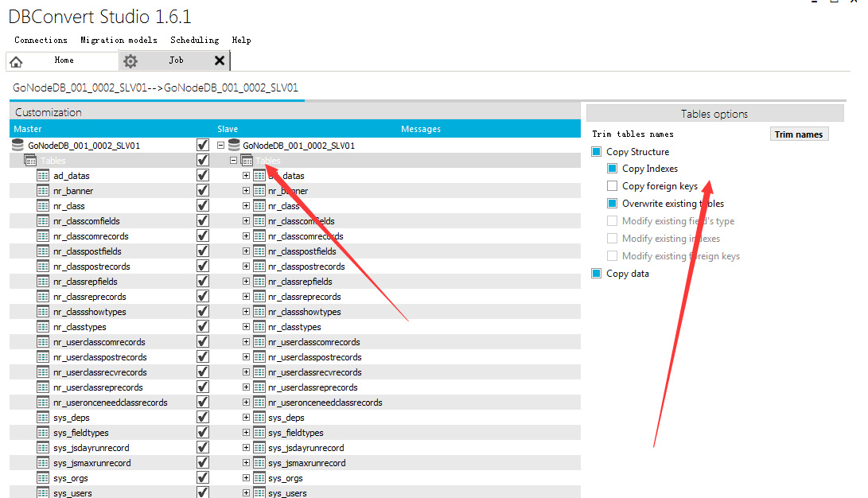The width and height of the screenshot is (868, 498).
Task: Expand the Slave nr_classcomfields table node
Action: [247, 221]
